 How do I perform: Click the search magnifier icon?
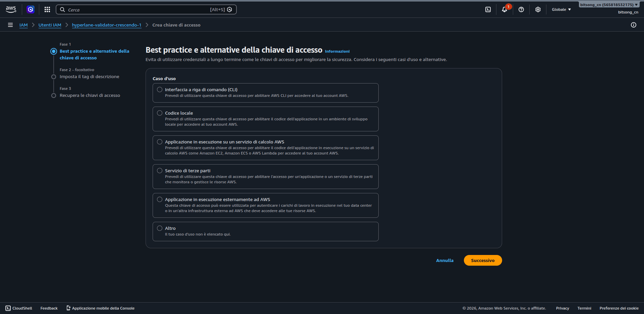coord(62,9)
